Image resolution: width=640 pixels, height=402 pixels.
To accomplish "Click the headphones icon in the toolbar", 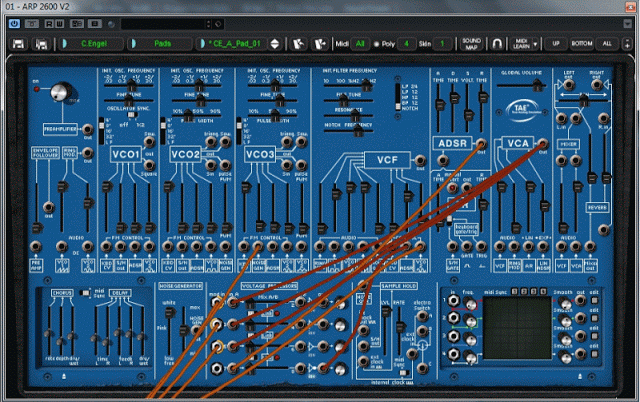I will (x=497, y=44).
